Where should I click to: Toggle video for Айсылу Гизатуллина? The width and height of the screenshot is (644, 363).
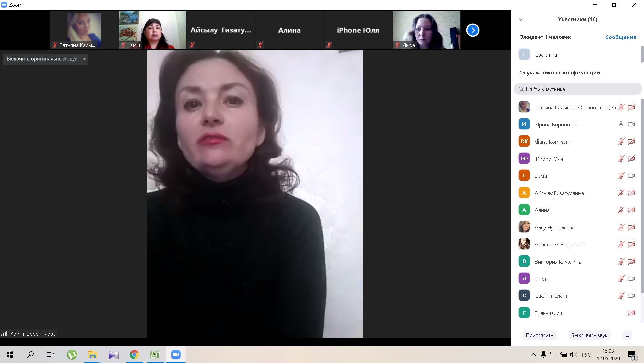pos(631,193)
